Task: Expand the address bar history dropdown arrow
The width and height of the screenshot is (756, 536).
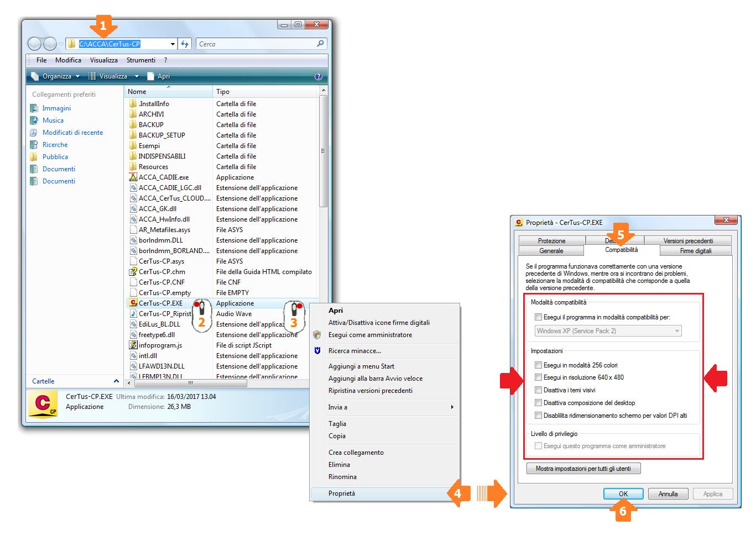Action: (x=173, y=44)
